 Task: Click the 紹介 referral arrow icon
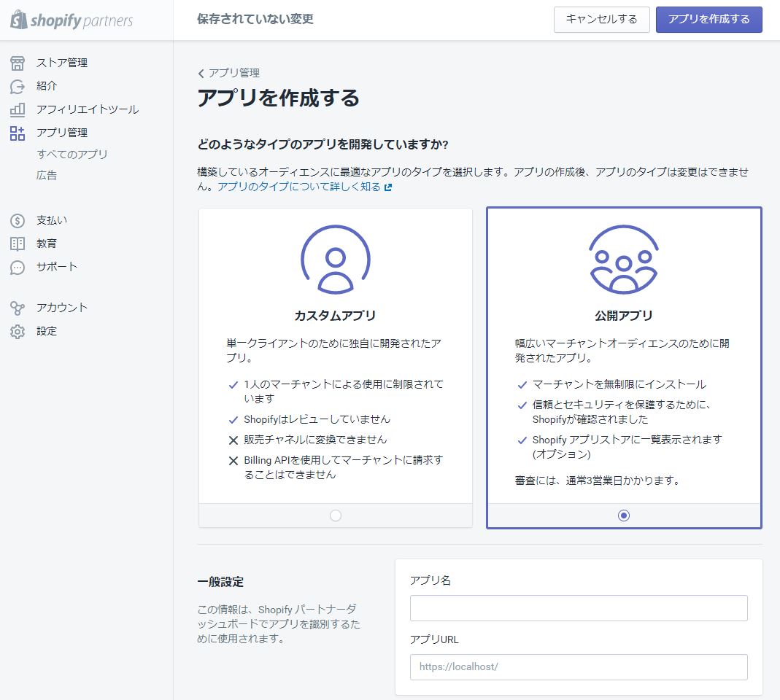pyautogui.click(x=18, y=86)
